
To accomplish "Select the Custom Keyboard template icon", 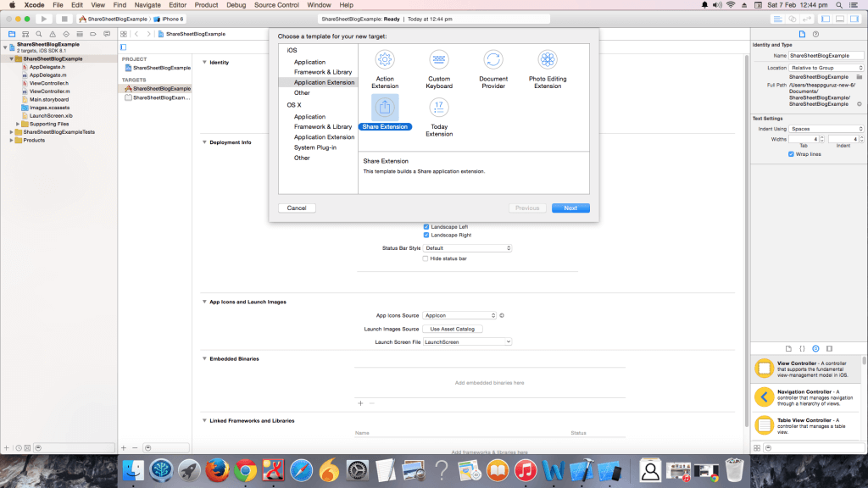I will click(x=439, y=59).
